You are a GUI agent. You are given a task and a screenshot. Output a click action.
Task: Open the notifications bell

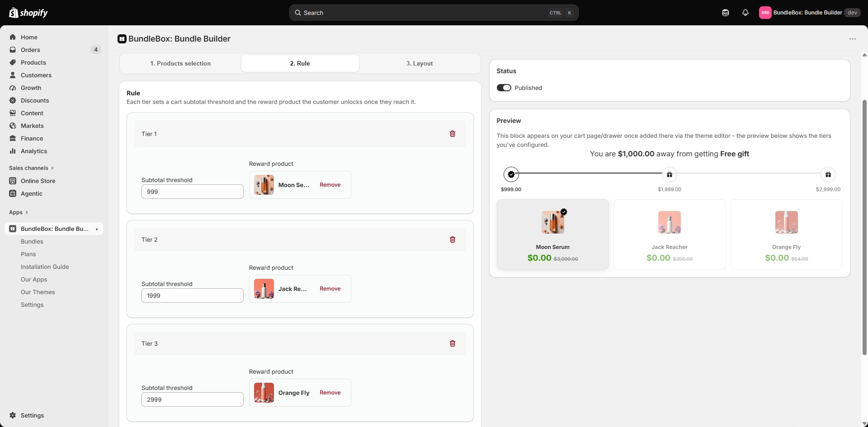pos(745,13)
